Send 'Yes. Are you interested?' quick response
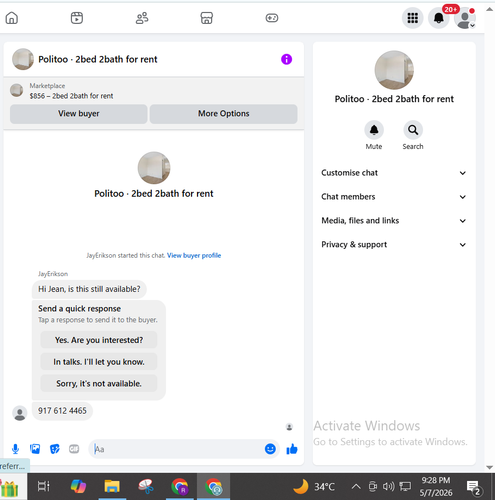 pos(99,340)
